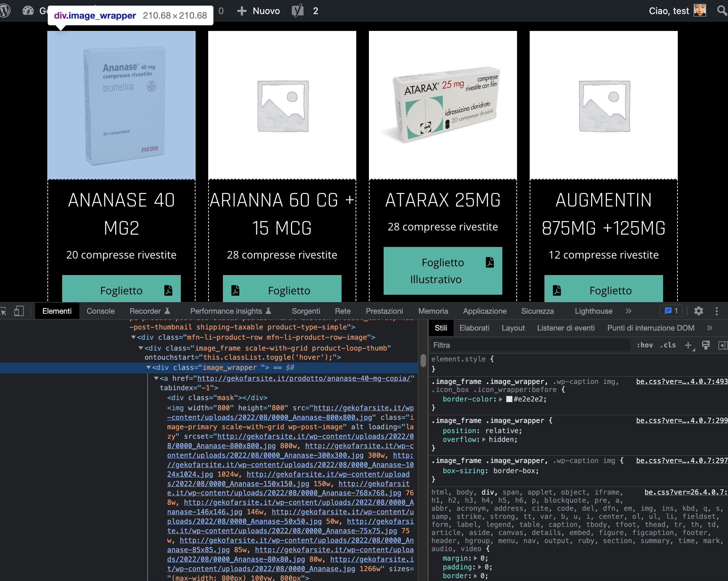Open Foglietto for Augmentin 875mg product
This screenshot has width=728, height=581.
pyautogui.click(x=604, y=290)
